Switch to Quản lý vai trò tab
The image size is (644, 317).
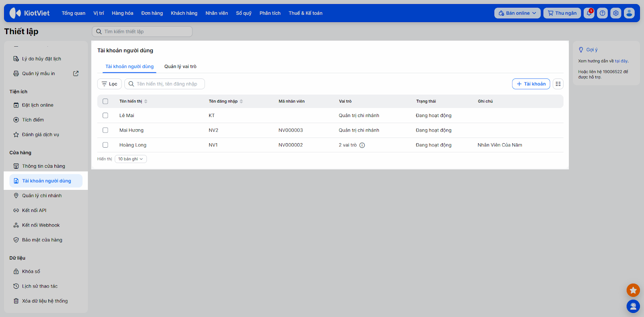coord(180,67)
